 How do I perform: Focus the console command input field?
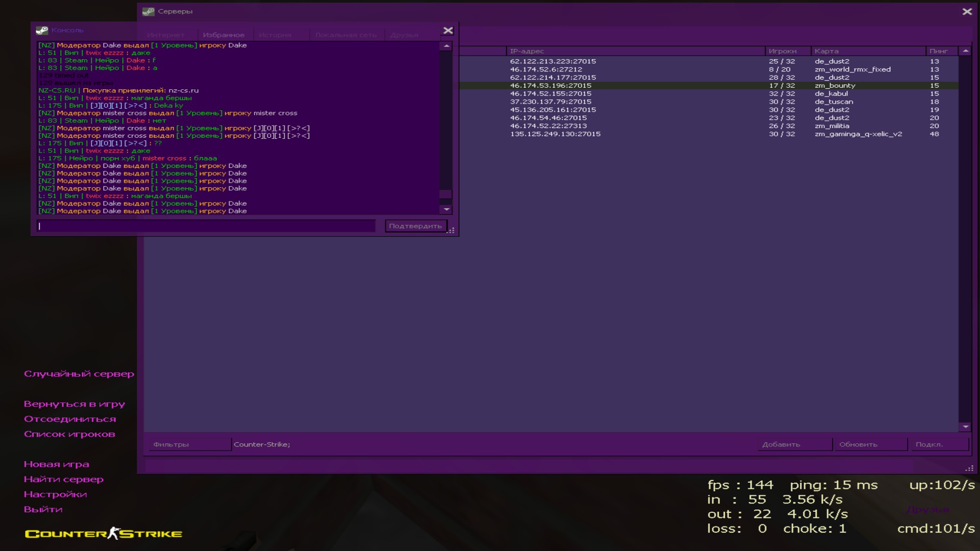pyautogui.click(x=206, y=226)
